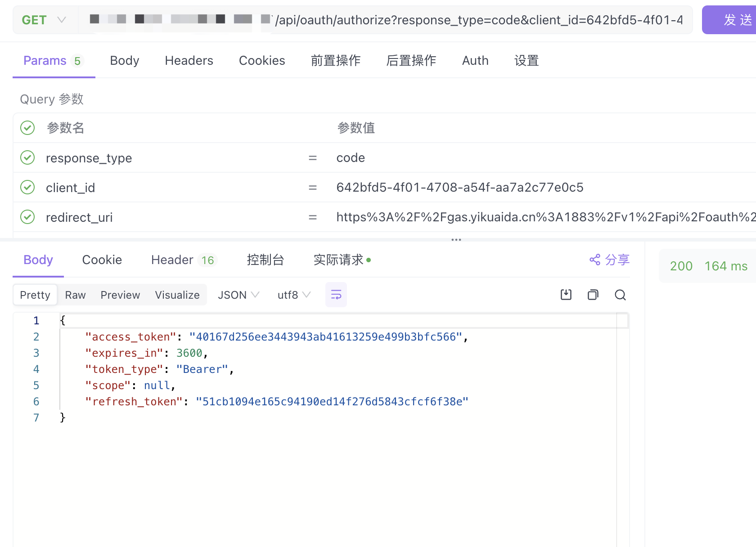Viewport: 756px width, 547px height.
Task: Click the redirect_uri parameter name
Action: point(79,217)
